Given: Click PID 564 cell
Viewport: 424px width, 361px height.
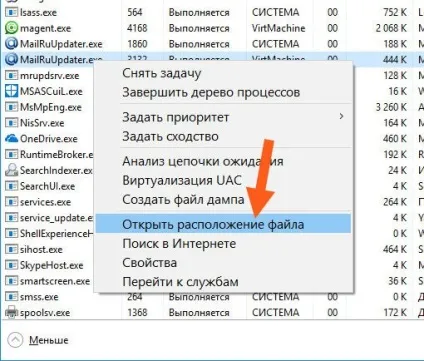Looking at the screenshot, I should pos(135,13).
